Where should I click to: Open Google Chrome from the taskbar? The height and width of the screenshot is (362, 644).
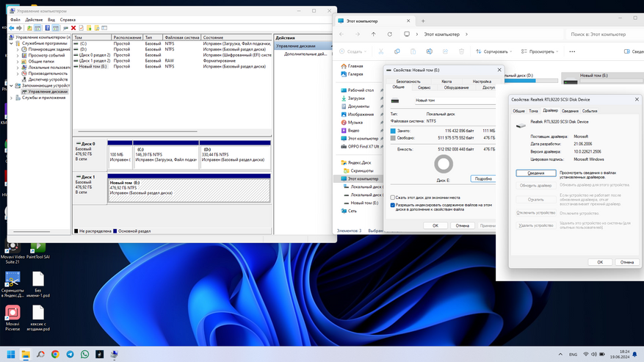tap(55, 354)
